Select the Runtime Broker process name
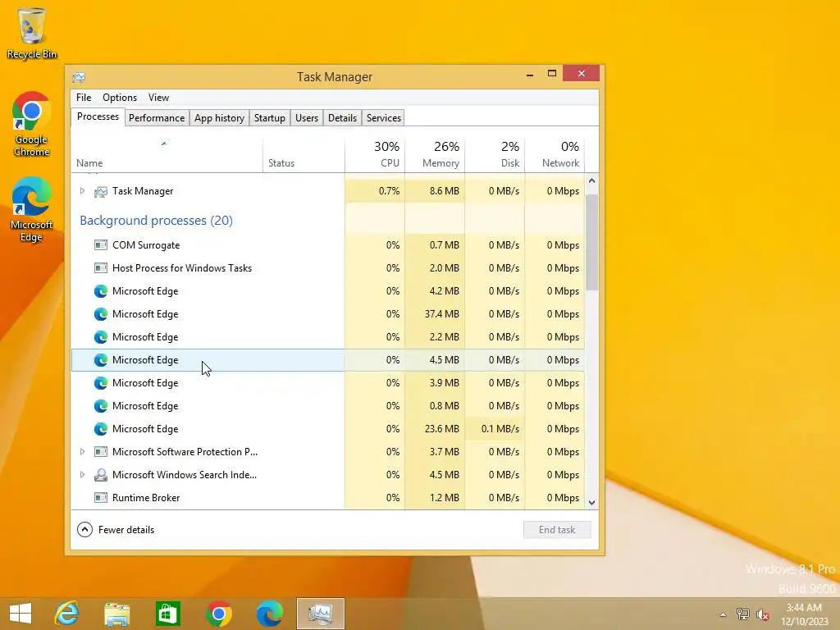Screen dimensions: 840x630 tap(146, 498)
